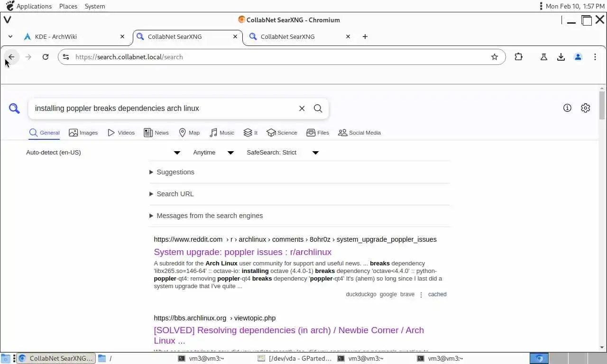Click the reddit.com result URL
This screenshot has width=607, height=364.
tap(295, 239)
